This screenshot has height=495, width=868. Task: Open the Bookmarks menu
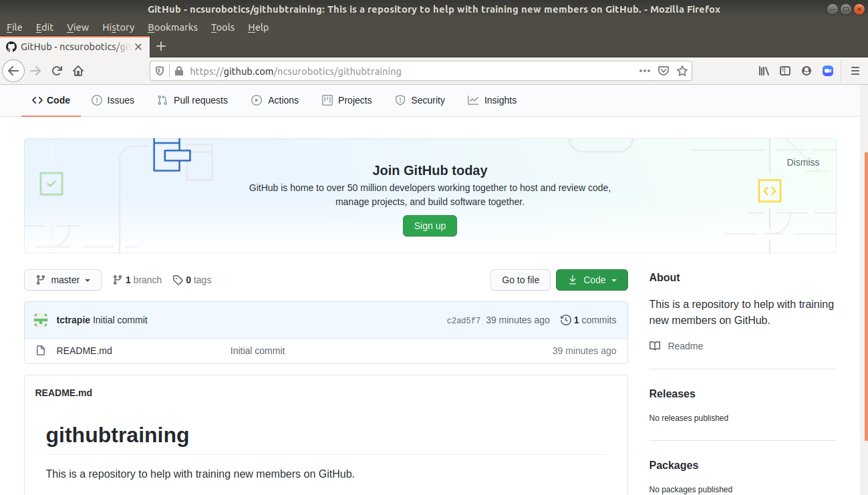click(172, 27)
